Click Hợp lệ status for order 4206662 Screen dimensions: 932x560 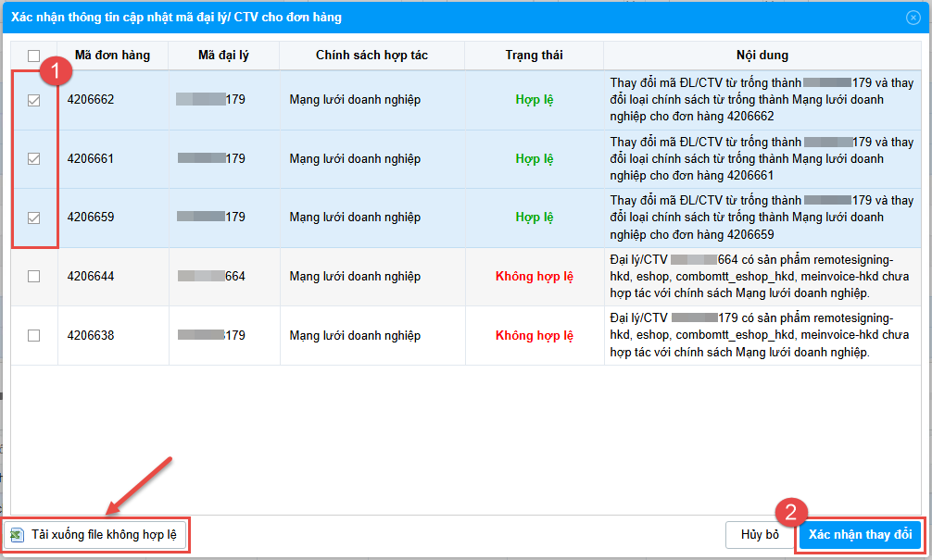click(535, 99)
